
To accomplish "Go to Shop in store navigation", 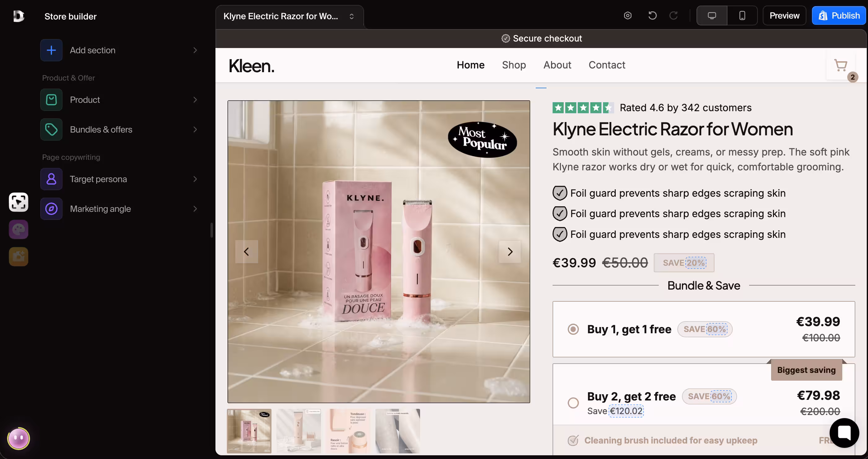I will [514, 65].
